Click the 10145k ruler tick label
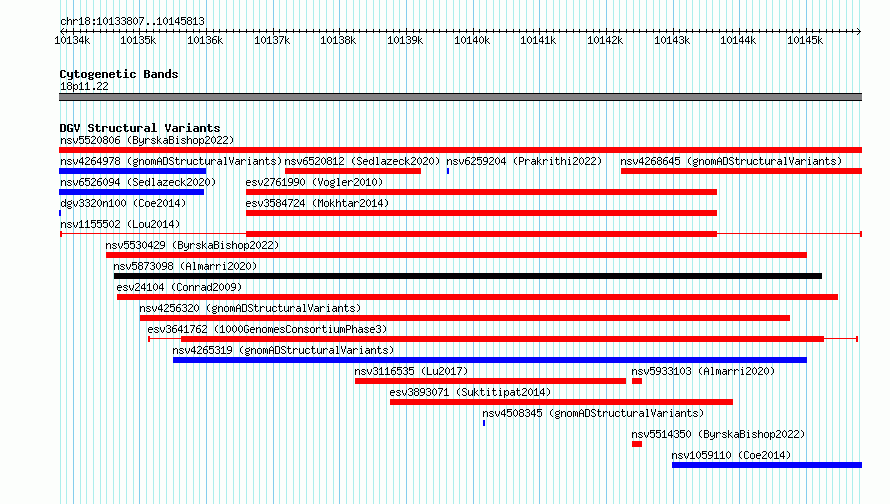 click(805, 40)
